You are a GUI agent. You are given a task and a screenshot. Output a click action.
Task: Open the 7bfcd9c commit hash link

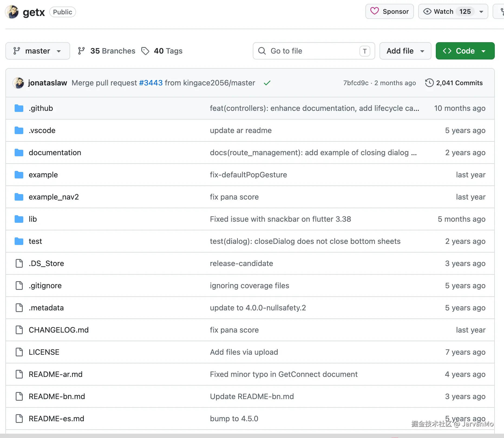(356, 83)
